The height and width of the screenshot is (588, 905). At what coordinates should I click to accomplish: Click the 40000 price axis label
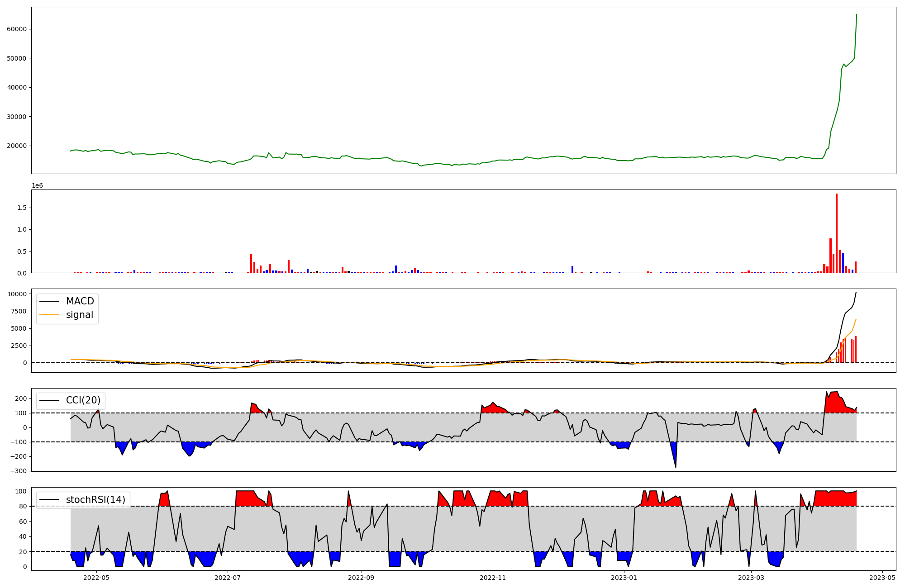17,87
